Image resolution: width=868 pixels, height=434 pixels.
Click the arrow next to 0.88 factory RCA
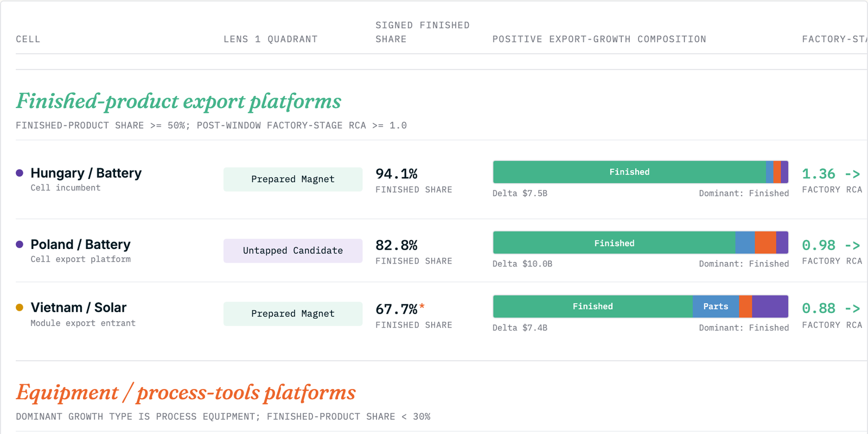point(852,309)
